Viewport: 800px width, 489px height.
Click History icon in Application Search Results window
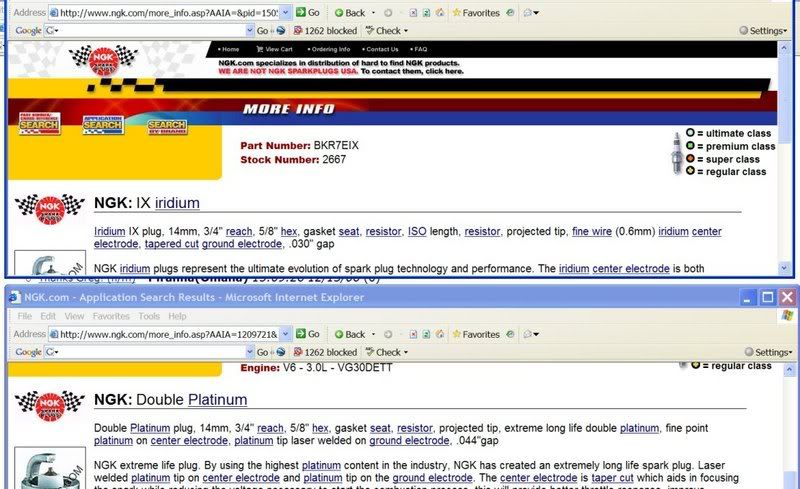[x=510, y=334]
